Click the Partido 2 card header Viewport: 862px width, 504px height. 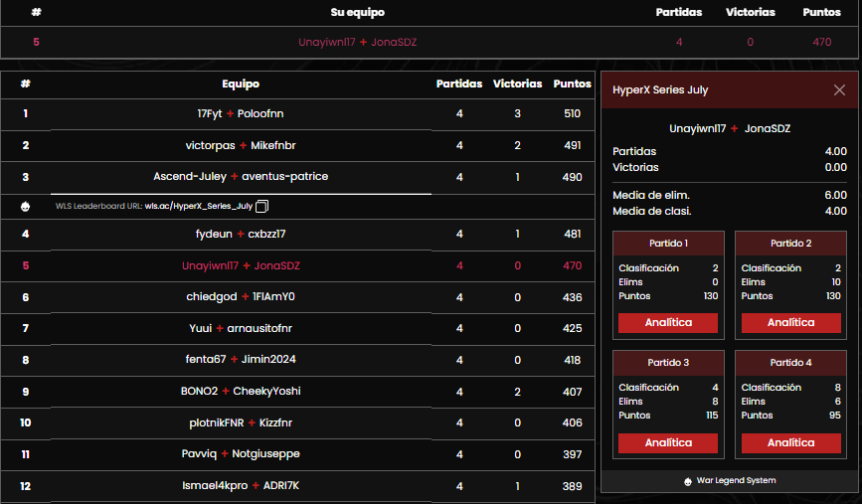[790, 244]
